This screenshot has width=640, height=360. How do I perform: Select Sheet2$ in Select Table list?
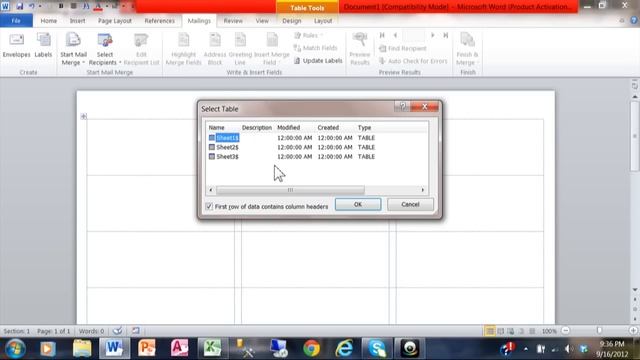pos(227,147)
